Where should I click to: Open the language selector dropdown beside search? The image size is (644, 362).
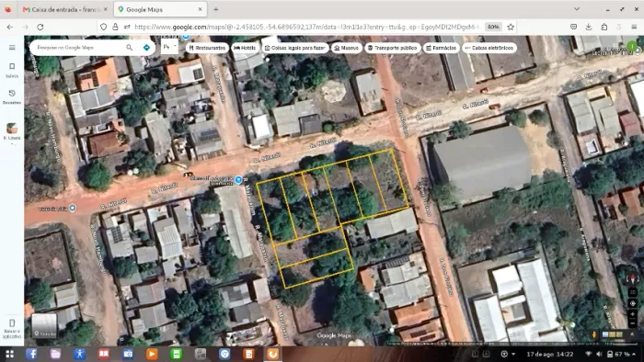click(169, 47)
